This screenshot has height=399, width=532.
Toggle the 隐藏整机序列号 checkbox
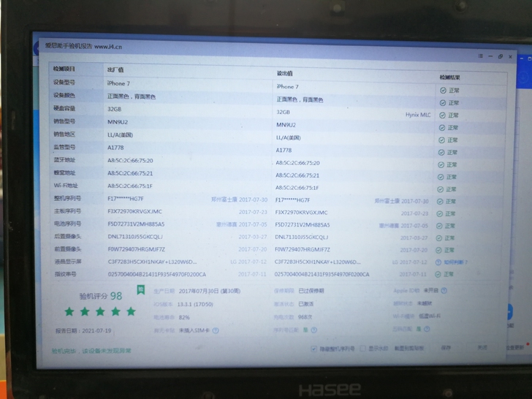[x=313, y=349]
